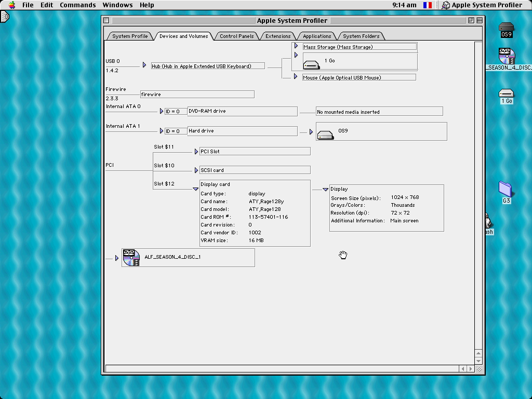
Task: Expand the PCI Slot disclosure triangle
Action: pos(196,152)
